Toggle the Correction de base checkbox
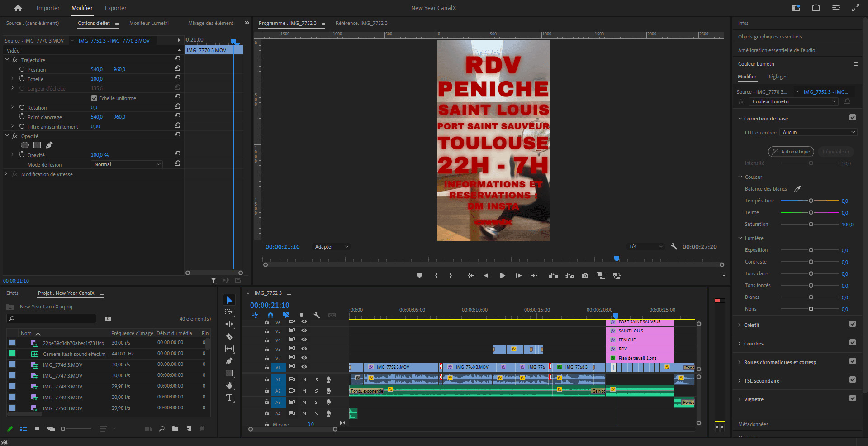868x446 pixels. 853,118
